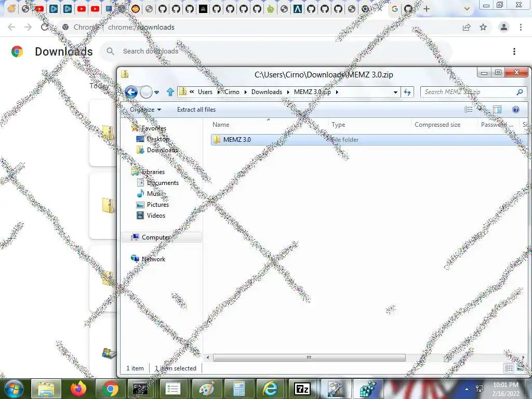Go back in the Explorer window
Screen dimensions: 532x399
click(x=131, y=92)
